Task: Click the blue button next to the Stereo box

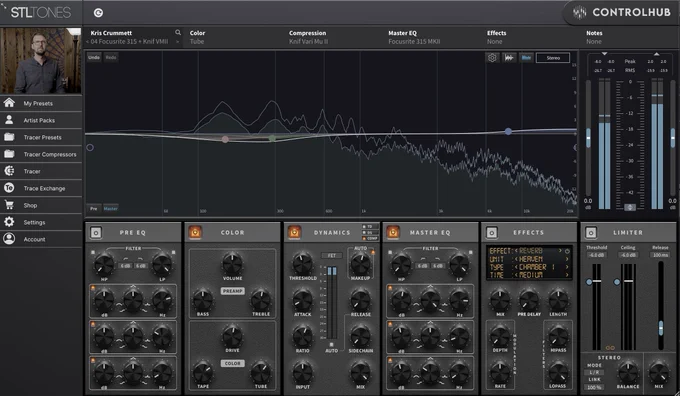Action: coord(526,57)
